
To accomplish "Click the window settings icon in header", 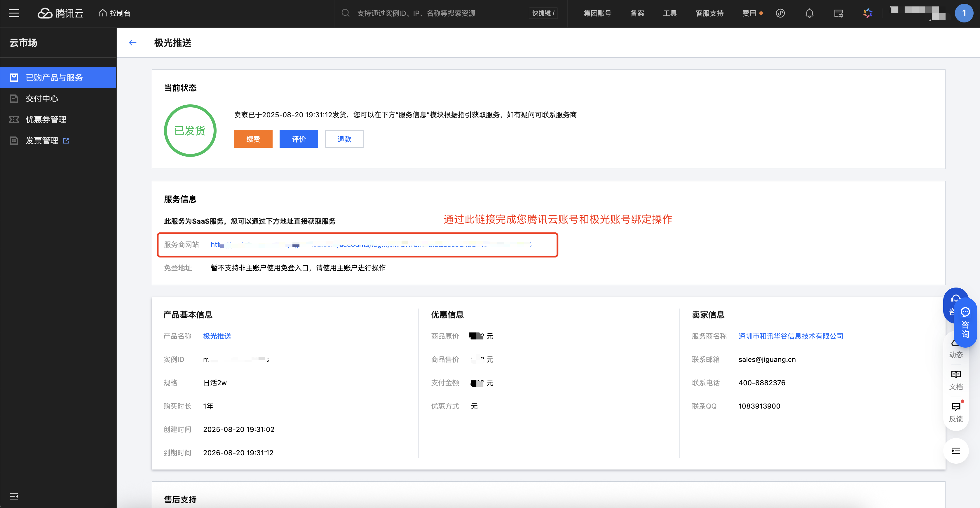I will pyautogui.click(x=838, y=13).
